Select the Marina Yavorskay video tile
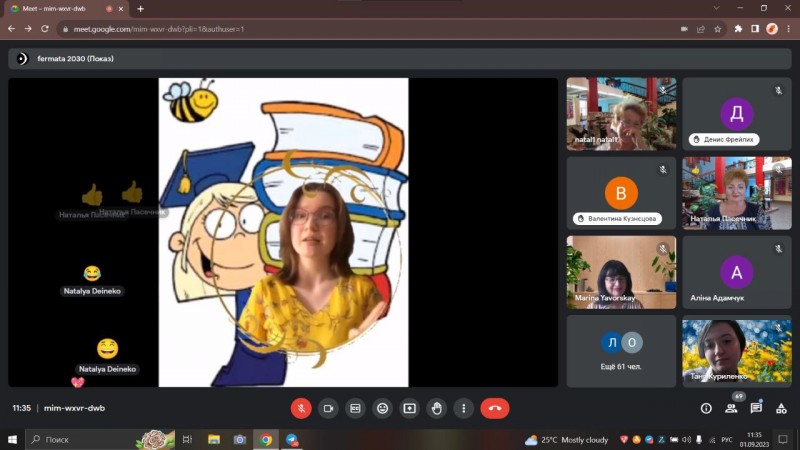 pos(621,272)
